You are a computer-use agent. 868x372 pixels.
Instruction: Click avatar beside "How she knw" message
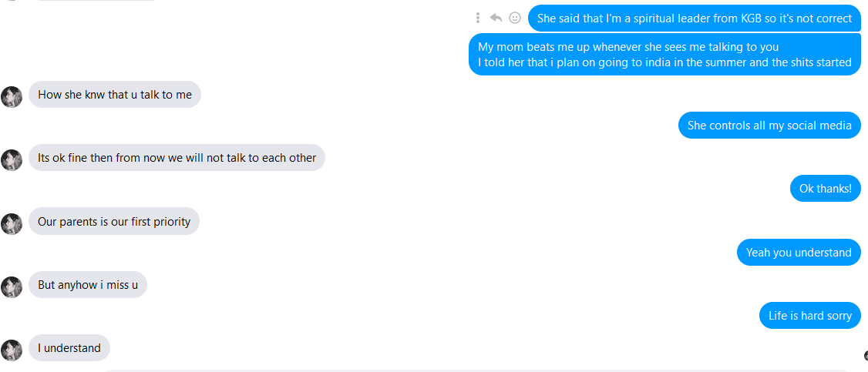pos(12,97)
